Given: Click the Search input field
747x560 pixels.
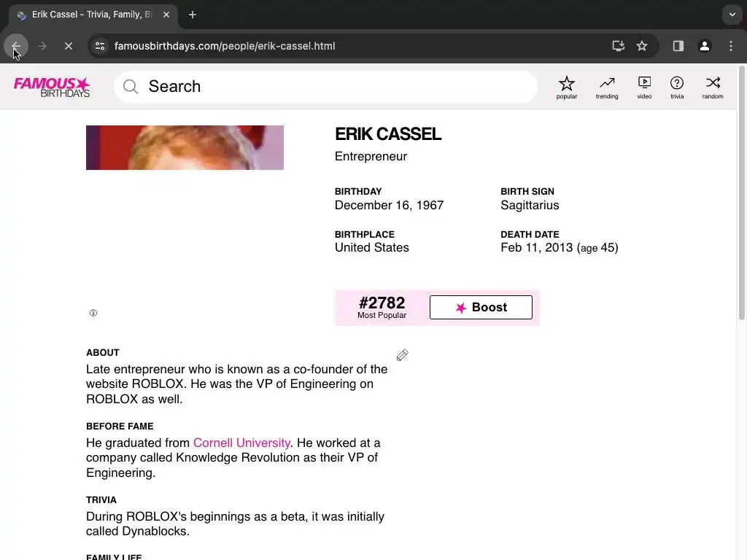Looking at the screenshot, I should click(x=325, y=87).
